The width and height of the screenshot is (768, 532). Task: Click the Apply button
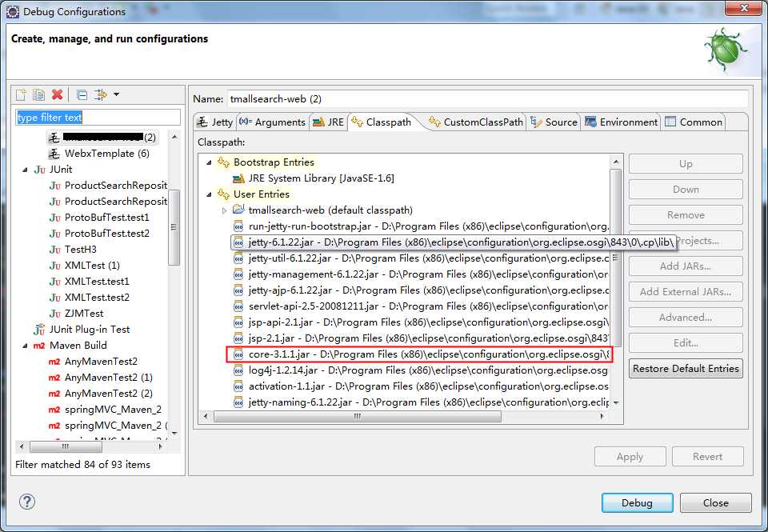coord(630,457)
